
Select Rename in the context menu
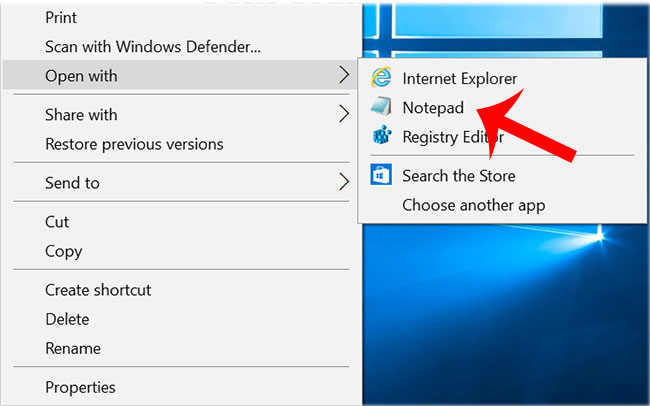(73, 348)
